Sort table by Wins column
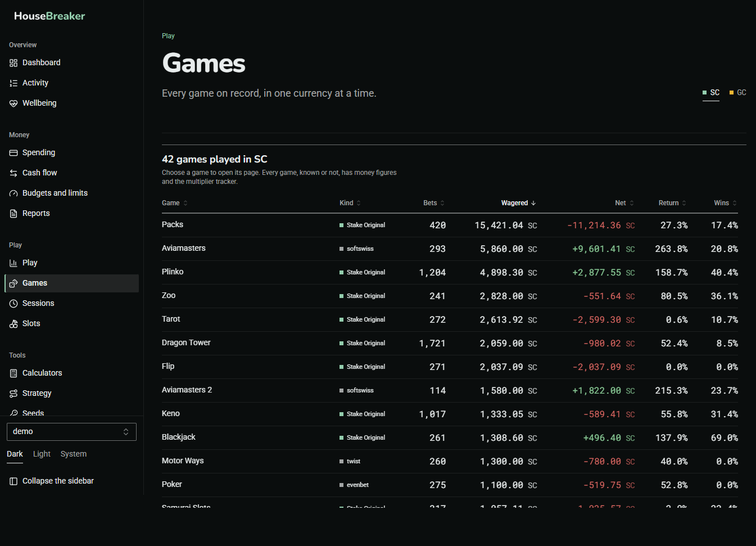 click(x=726, y=203)
